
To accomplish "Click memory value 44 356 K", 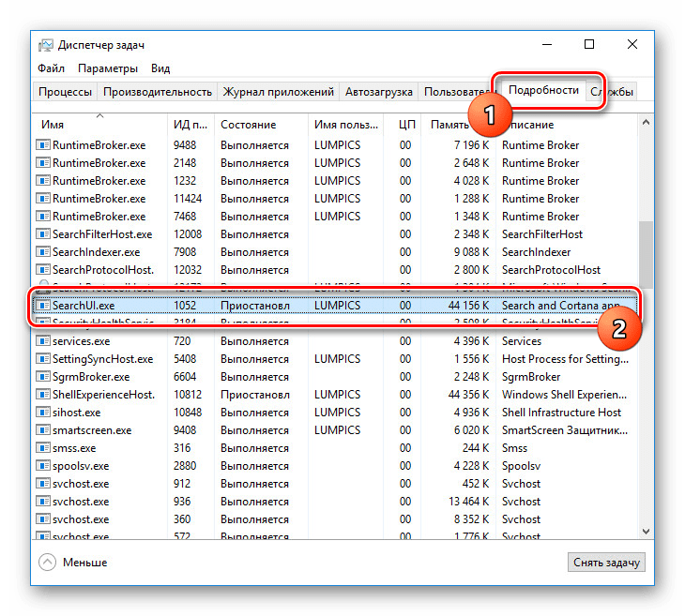I will (469, 395).
